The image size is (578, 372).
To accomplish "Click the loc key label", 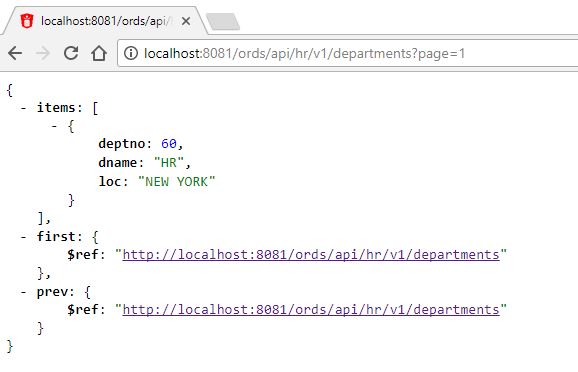I will click(109, 182).
